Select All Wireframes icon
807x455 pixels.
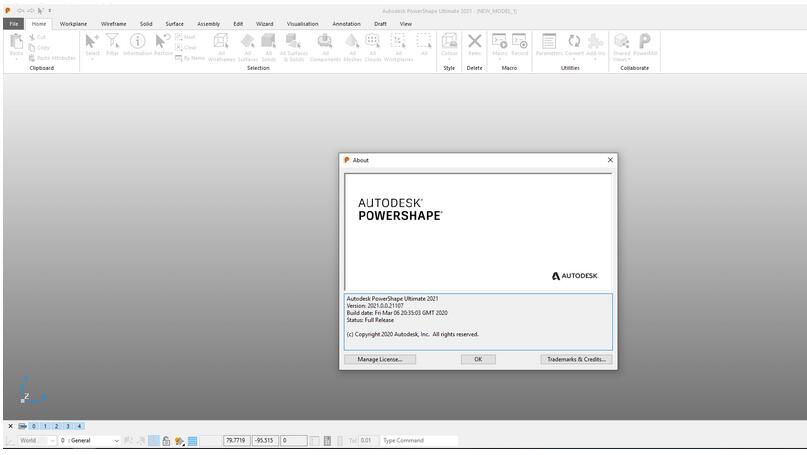coord(221,41)
